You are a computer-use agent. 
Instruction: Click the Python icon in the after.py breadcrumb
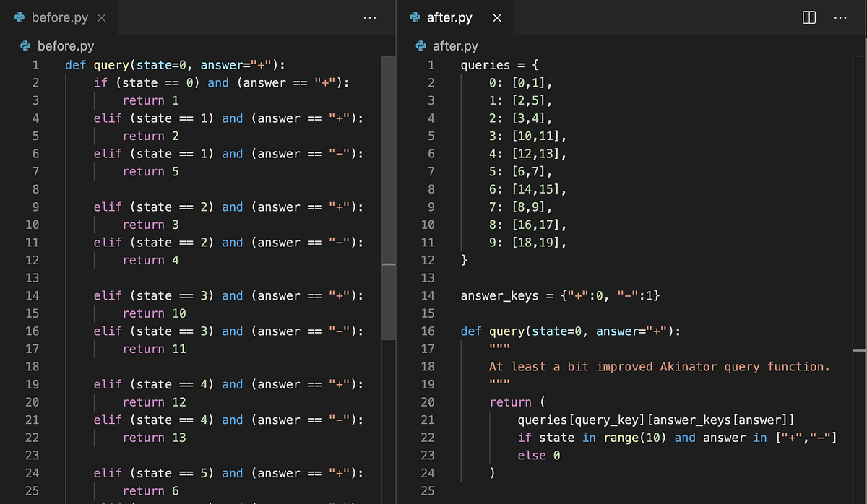point(420,45)
